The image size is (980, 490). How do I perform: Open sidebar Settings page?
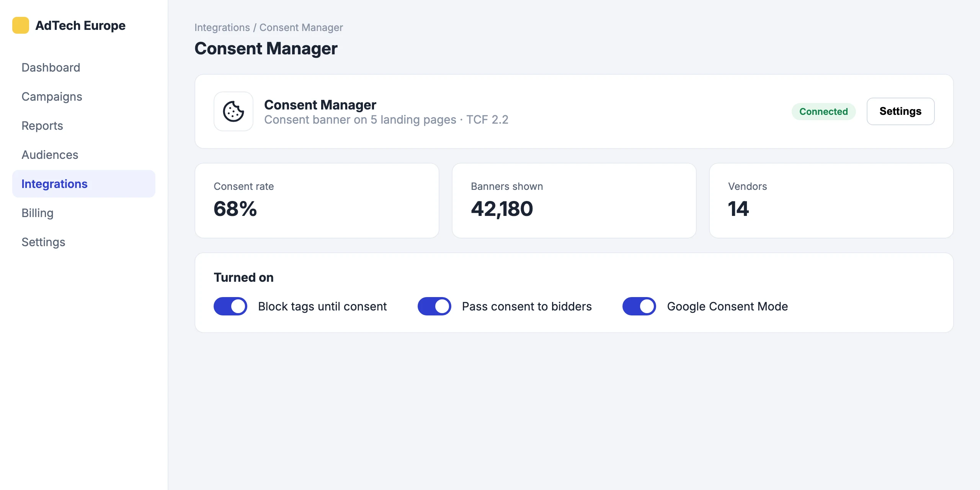84,242
